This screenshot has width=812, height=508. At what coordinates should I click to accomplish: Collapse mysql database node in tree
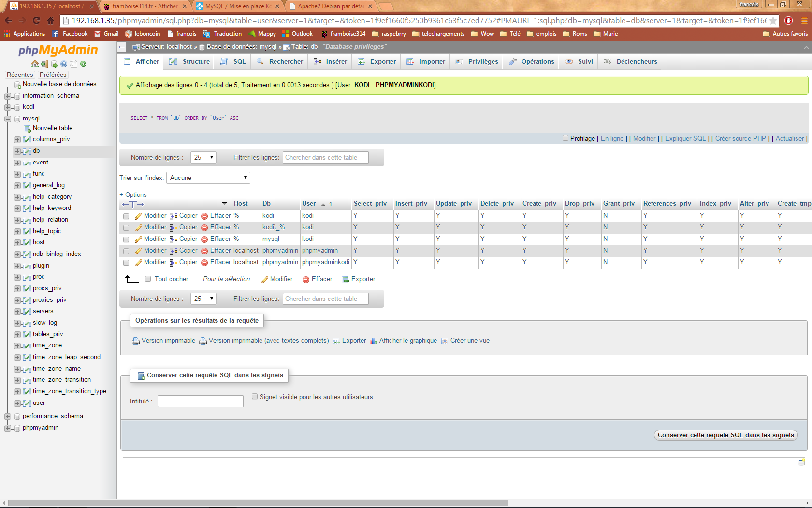coord(8,119)
